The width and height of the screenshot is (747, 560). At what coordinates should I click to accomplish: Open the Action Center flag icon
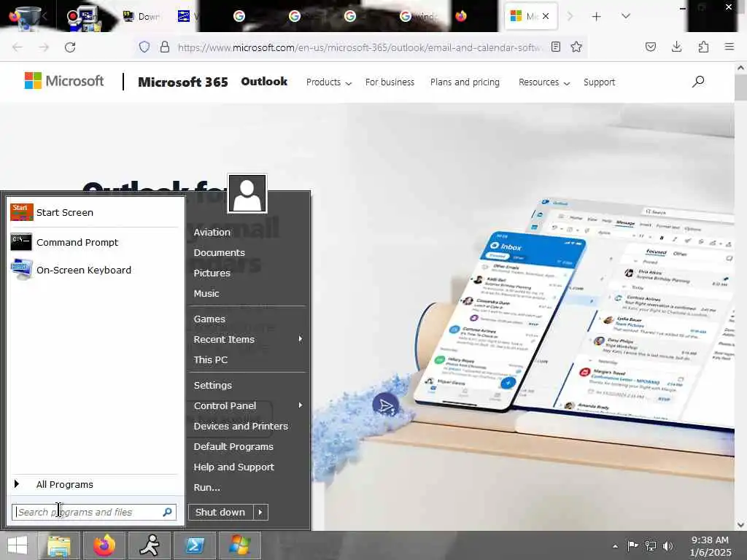click(632, 546)
